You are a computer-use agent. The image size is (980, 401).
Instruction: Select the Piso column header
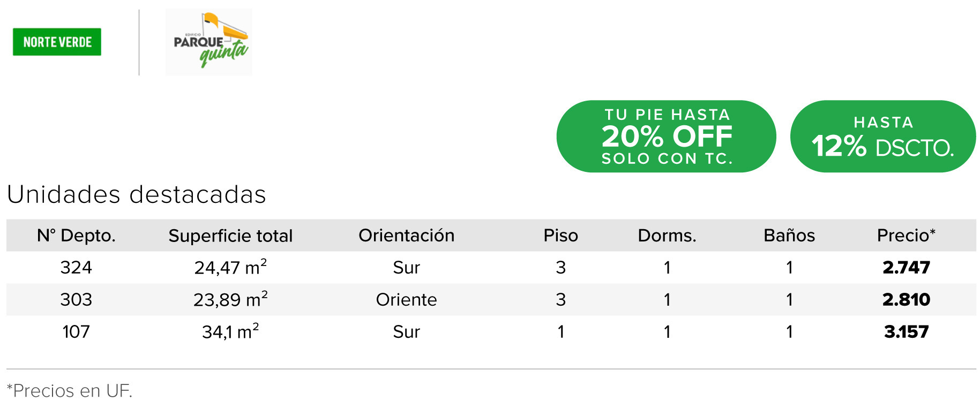click(x=560, y=236)
